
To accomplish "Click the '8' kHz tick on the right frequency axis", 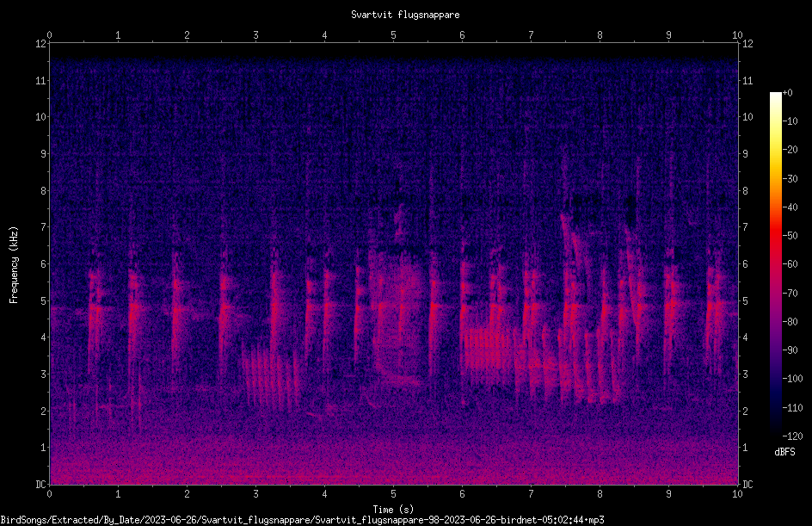I will [745, 191].
